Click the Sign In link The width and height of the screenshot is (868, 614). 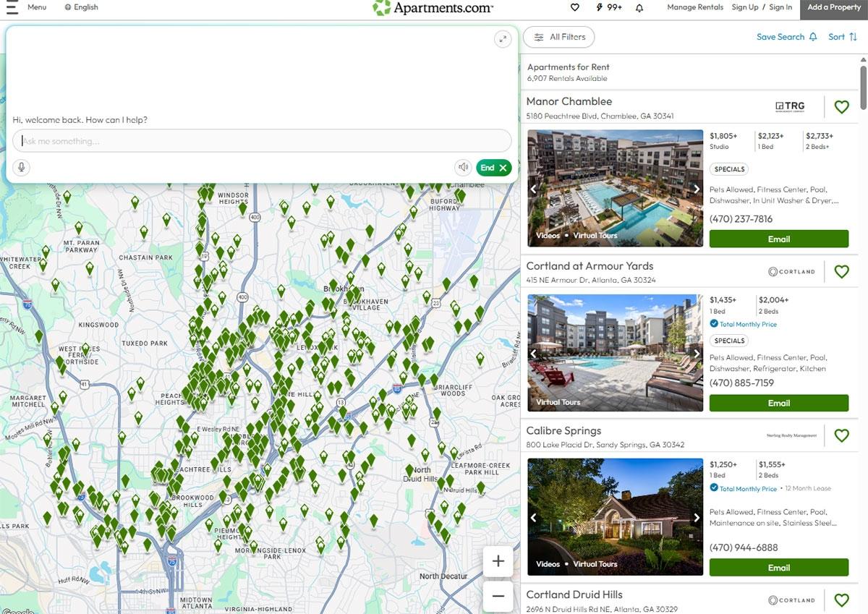[780, 7]
